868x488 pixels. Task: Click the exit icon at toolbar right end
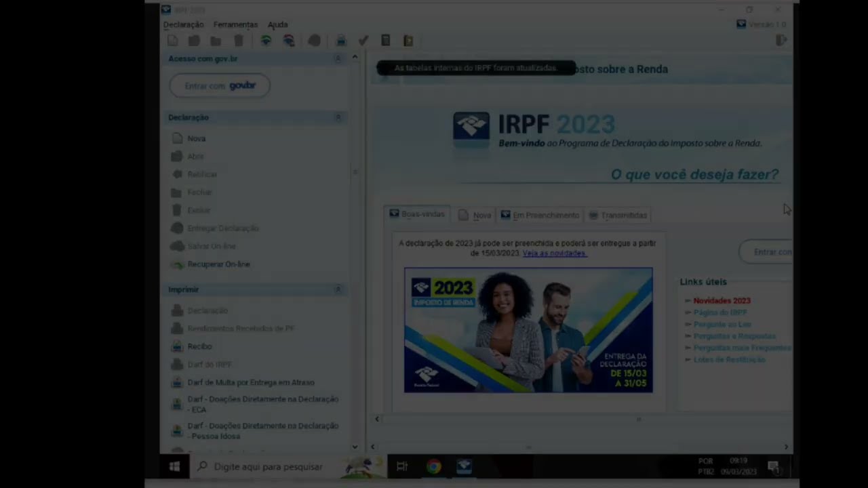pyautogui.click(x=781, y=41)
